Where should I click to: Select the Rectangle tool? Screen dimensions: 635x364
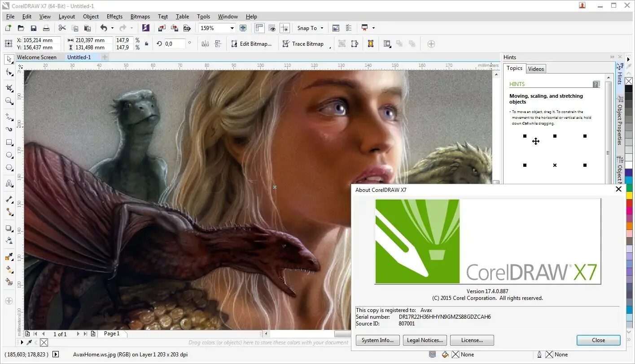click(x=9, y=143)
